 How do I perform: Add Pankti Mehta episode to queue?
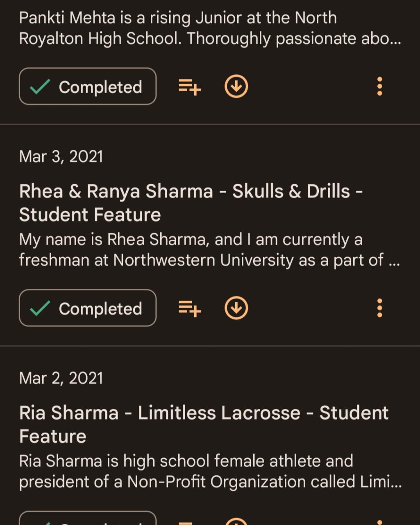[x=190, y=87]
